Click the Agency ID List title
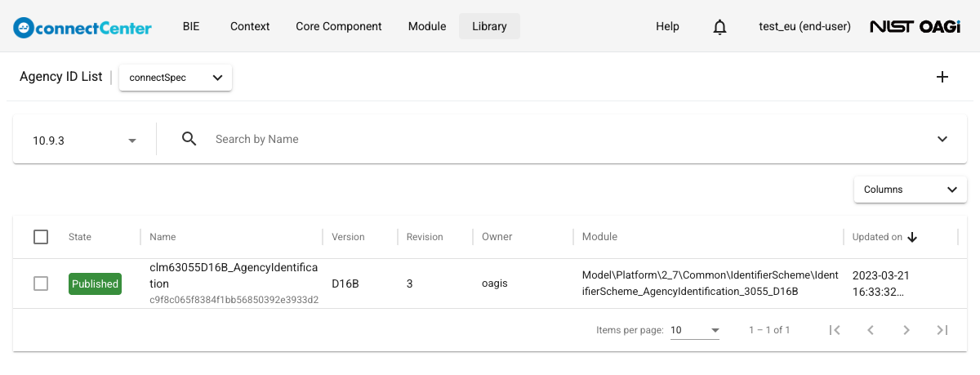The height and width of the screenshot is (375, 980). (x=61, y=77)
